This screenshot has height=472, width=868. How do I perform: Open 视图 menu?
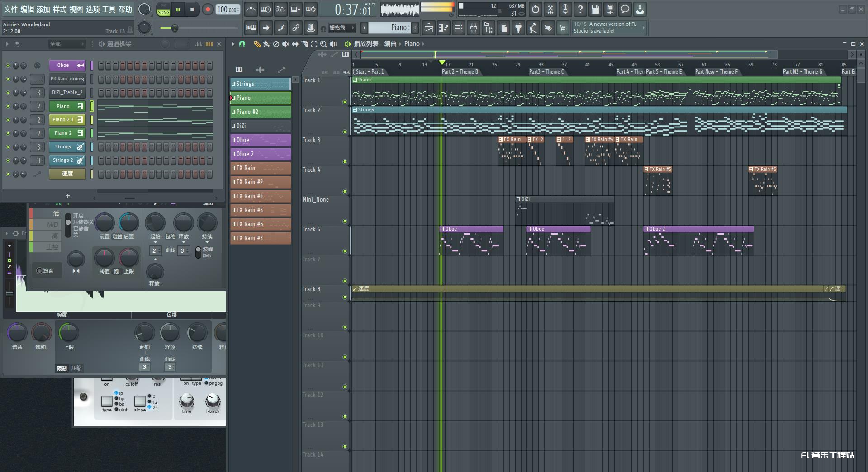click(76, 9)
